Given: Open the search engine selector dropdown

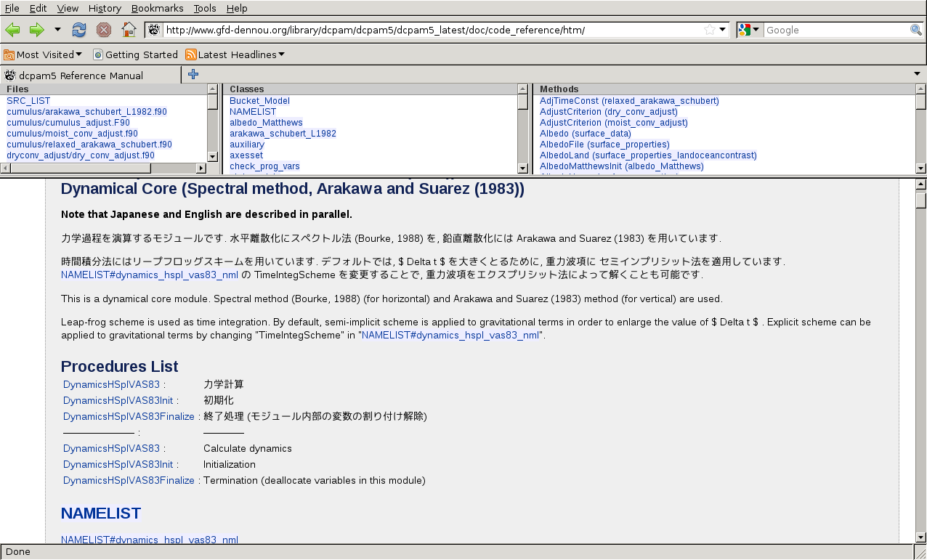Looking at the screenshot, I should click(749, 30).
